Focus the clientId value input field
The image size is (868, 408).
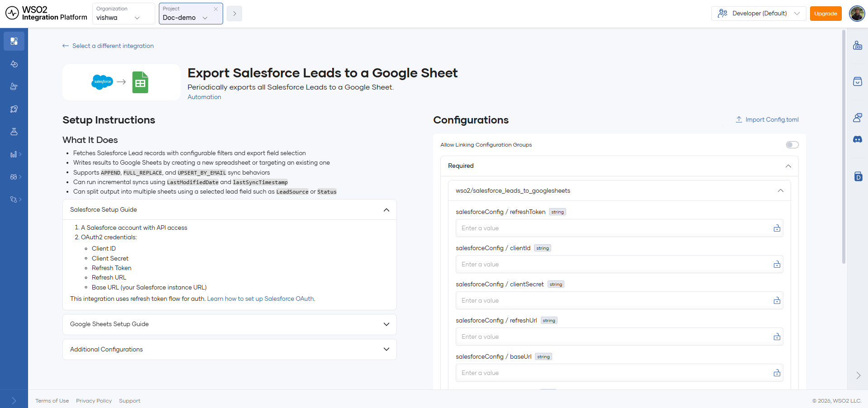(x=619, y=265)
